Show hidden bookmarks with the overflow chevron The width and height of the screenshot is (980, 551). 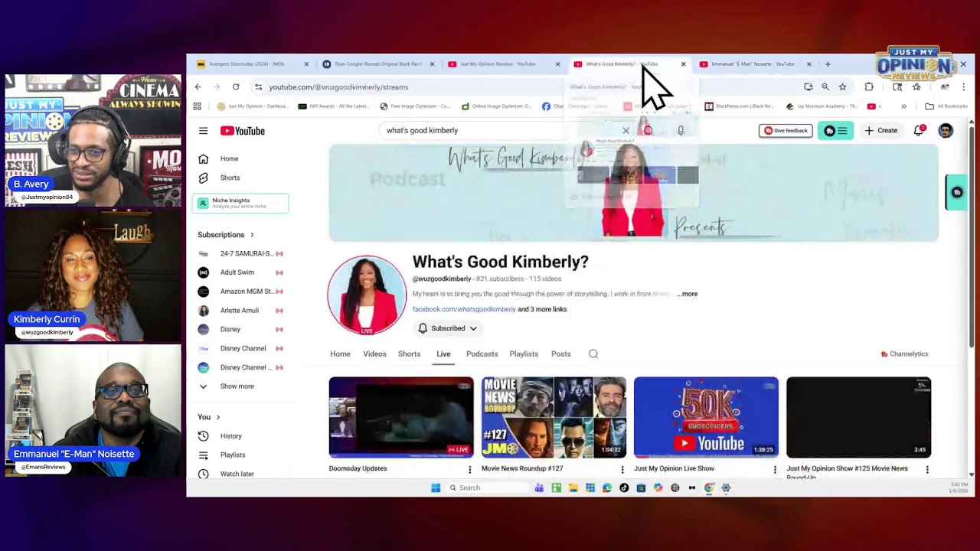[x=904, y=106]
